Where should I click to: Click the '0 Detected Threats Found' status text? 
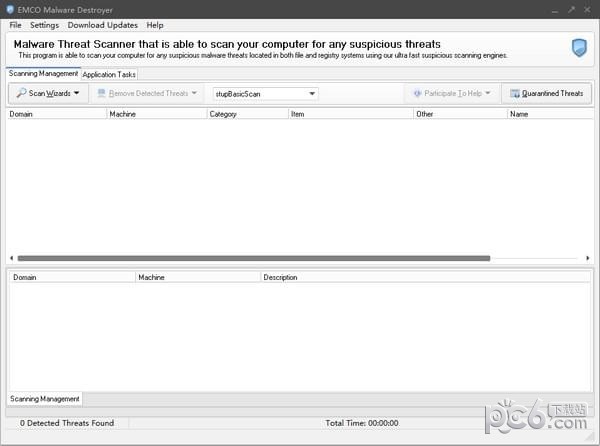coord(67,423)
